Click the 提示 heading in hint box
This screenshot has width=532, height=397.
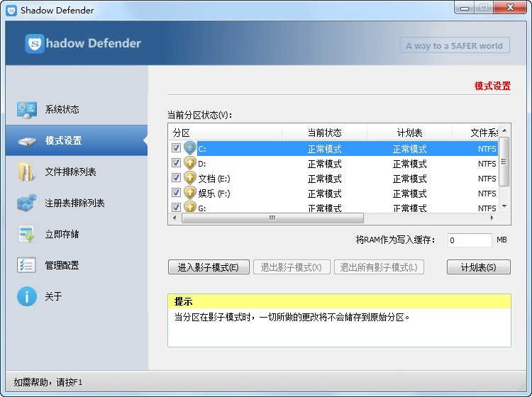pos(183,301)
